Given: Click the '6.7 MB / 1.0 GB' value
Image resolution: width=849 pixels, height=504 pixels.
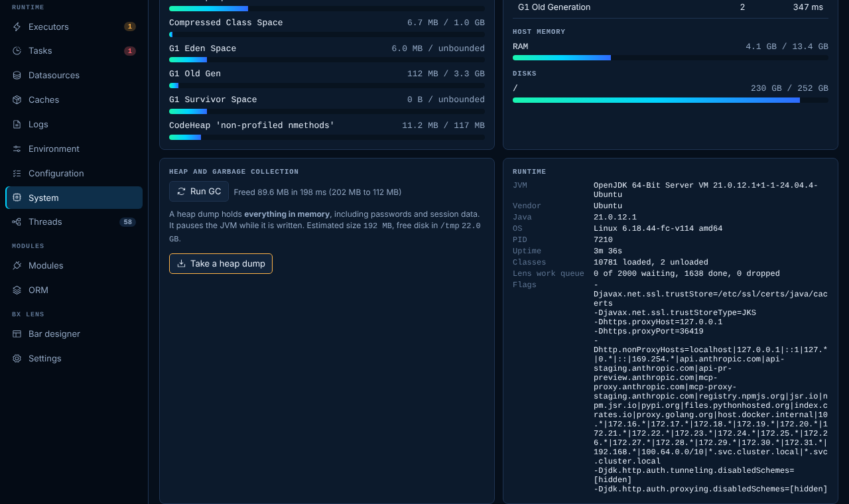Looking at the screenshot, I should point(446,23).
